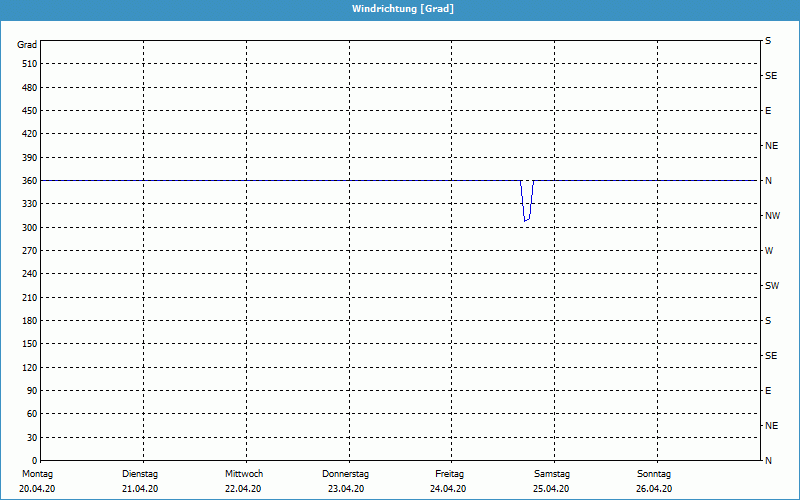Click the 'Grad' axis unit label
Screen dimensions: 800x500
(x=27, y=45)
